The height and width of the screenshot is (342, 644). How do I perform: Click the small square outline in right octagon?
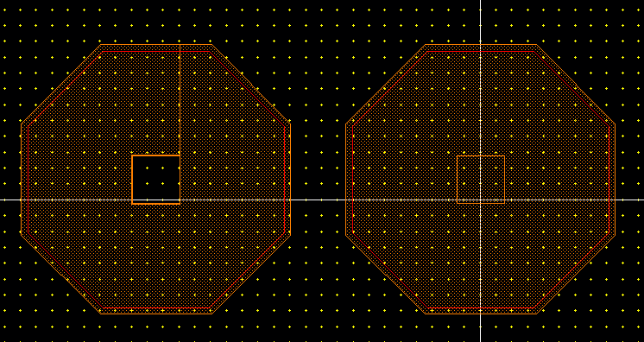coord(481,180)
